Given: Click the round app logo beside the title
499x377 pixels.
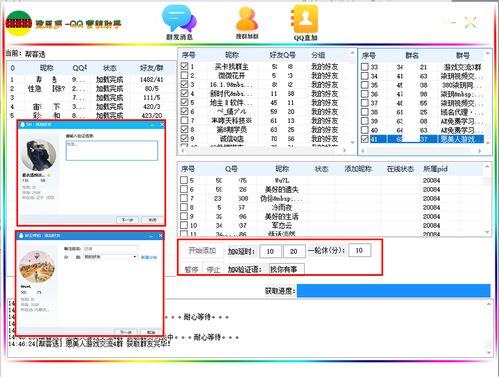Looking at the screenshot, I should click(x=18, y=23).
